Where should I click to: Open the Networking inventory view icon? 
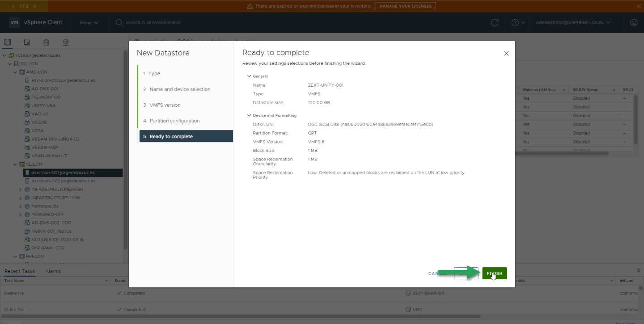(x=66, y=42)
